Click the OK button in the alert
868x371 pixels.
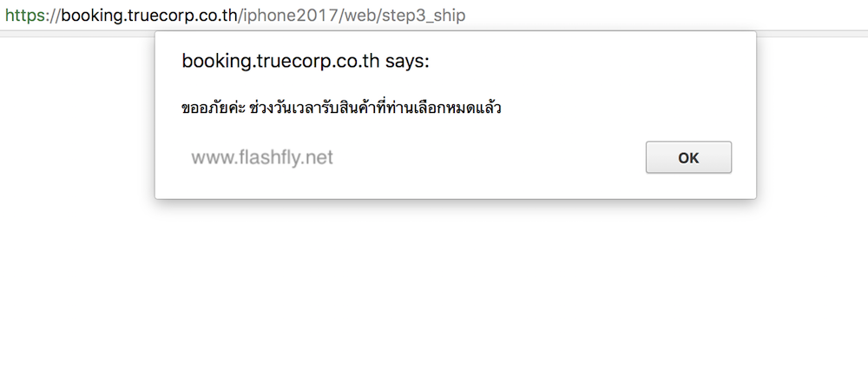tap(688, 157)
